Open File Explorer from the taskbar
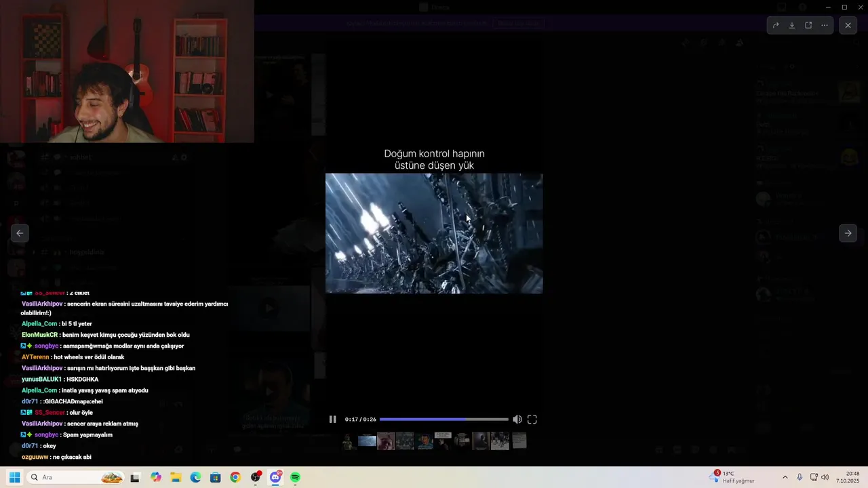868x488 pixels. [x=176, y=477]
